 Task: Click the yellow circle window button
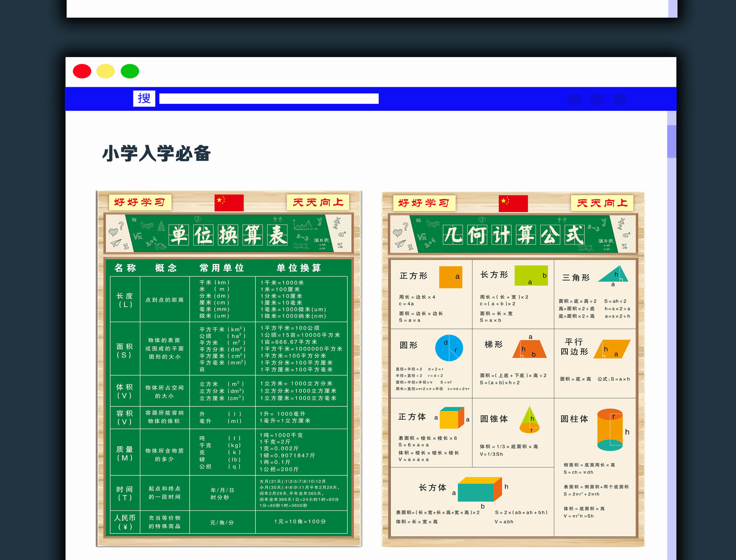pyautogui.click(x=105, y=71)
